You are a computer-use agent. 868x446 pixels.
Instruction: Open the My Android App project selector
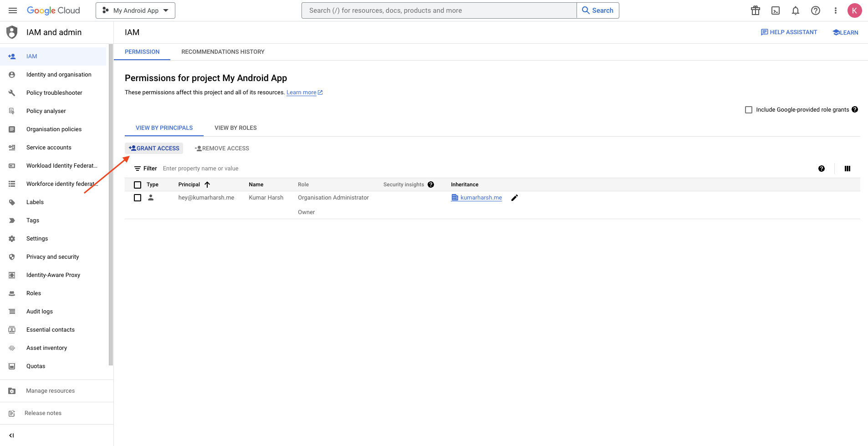point(135,10)
